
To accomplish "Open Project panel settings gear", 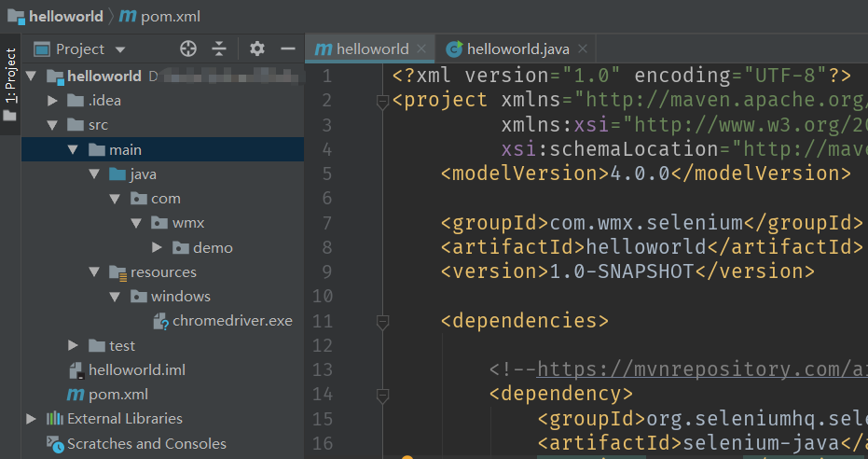I will (257, 49).
